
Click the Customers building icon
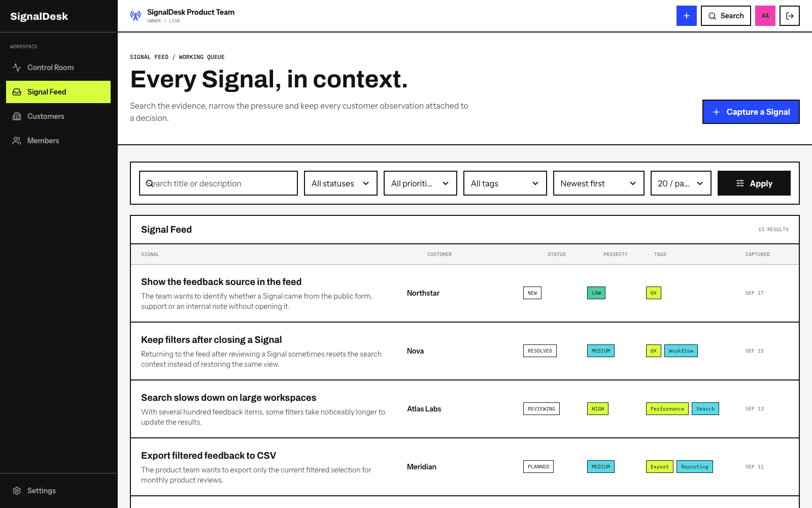point(17,116)
